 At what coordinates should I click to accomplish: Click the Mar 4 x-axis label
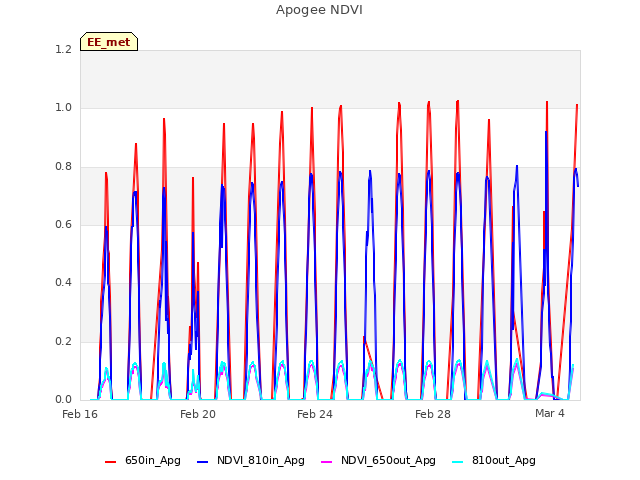point(550,413)
